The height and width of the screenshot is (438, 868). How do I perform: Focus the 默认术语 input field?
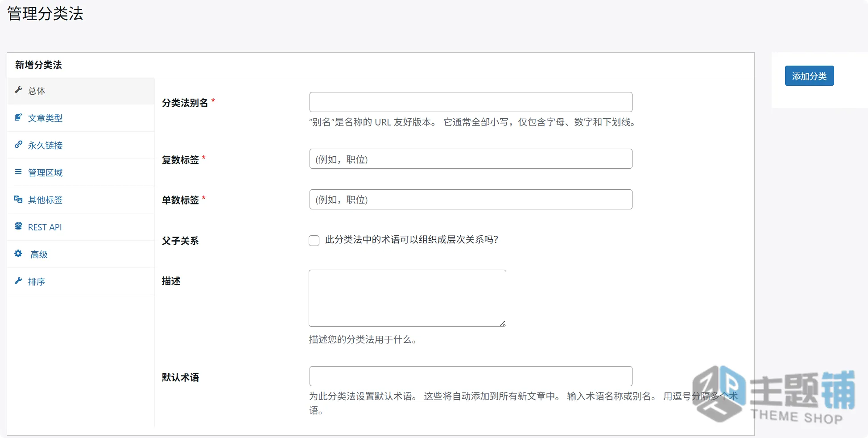point(471,376)
